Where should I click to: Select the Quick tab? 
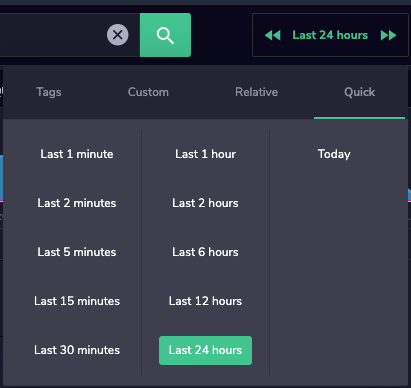(359, 92)
